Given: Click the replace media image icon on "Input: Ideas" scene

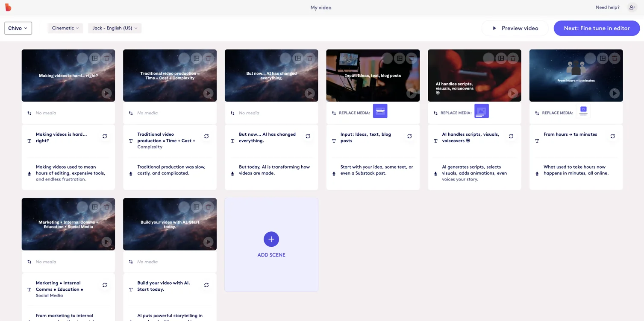Looking at the screenshot, I should pos(380,111).
